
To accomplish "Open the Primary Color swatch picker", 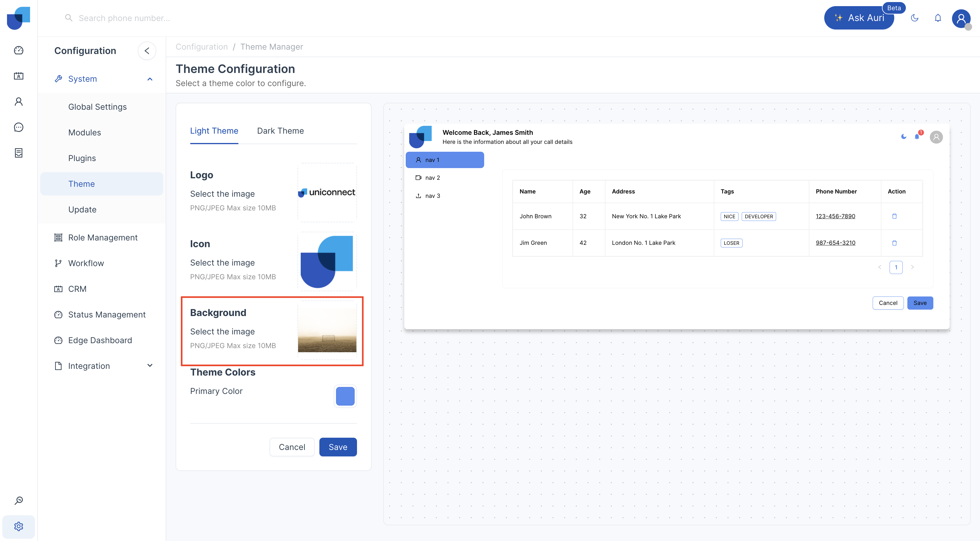I will click(x=345, y=396).
